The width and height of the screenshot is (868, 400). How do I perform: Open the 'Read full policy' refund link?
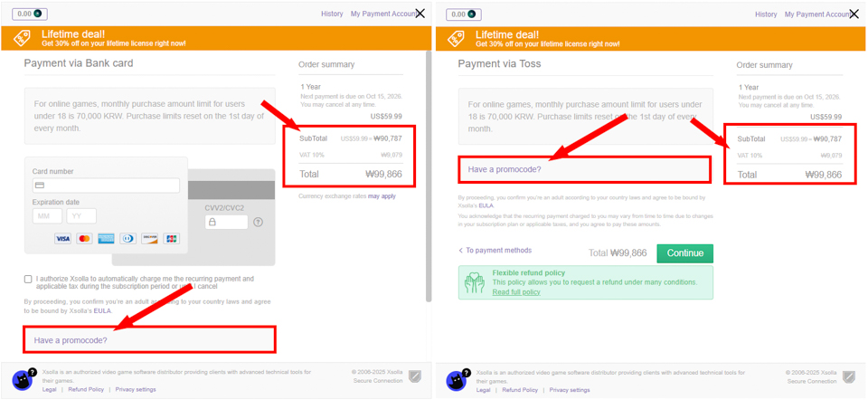(515, 292)
